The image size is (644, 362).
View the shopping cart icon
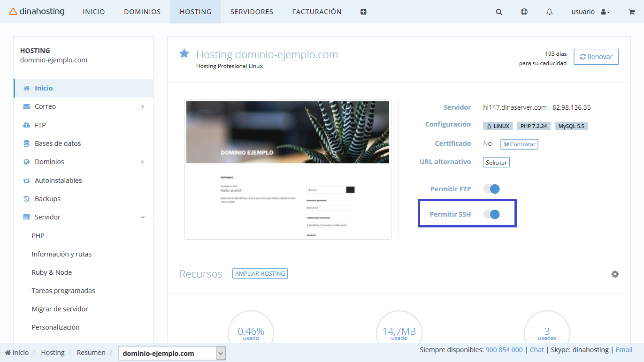631,12
